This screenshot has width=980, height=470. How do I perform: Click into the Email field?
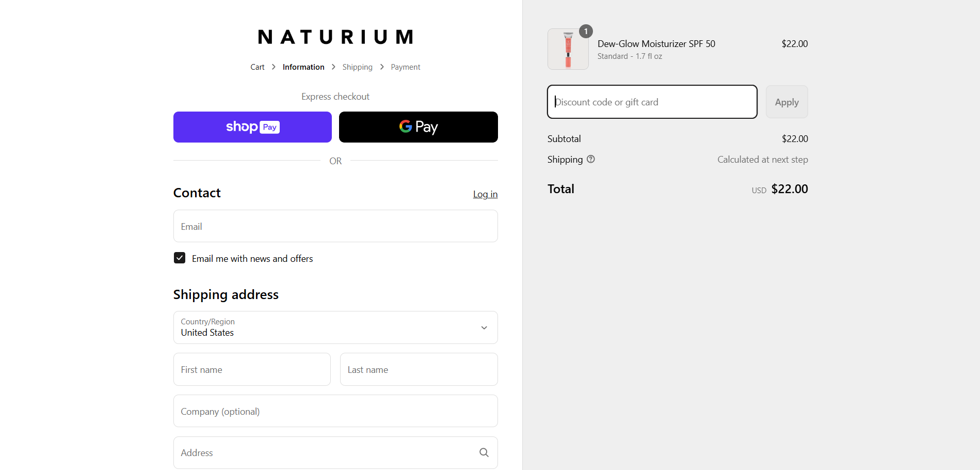pyautogui.click(x=335, y=226)
